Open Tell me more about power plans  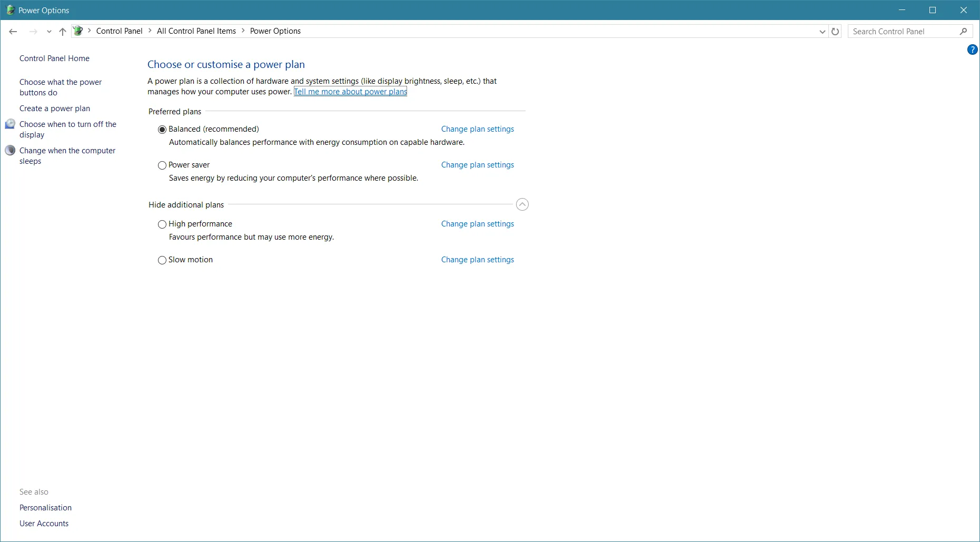tap(350, 92)
